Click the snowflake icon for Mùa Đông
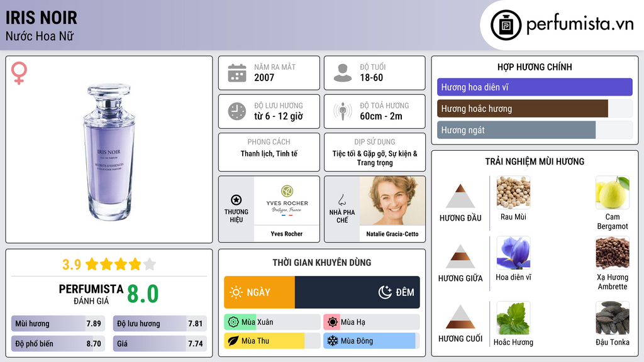Screen dimensions: 644x362 pyautogui.click(x=332, y=341)
